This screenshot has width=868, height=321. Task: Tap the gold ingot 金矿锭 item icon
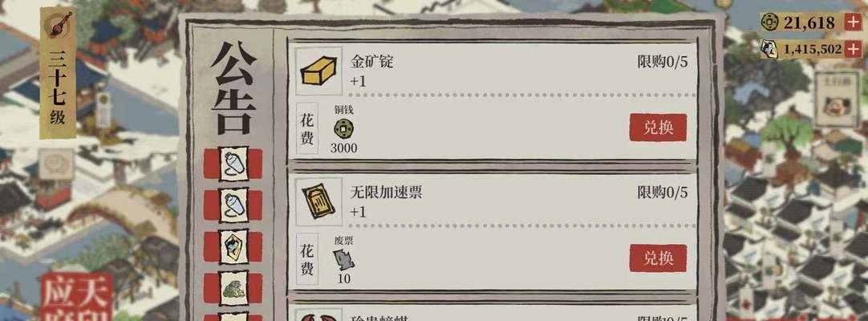(x=318, y=71)
